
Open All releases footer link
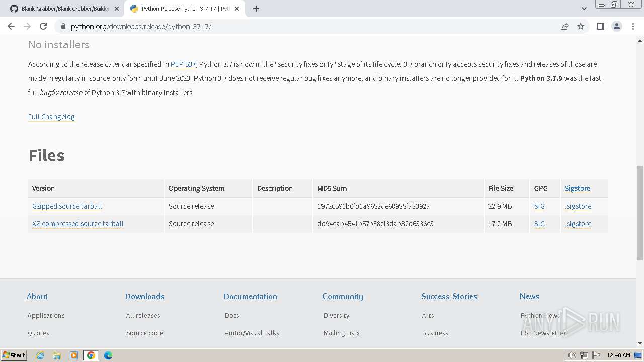pos(143,315)
